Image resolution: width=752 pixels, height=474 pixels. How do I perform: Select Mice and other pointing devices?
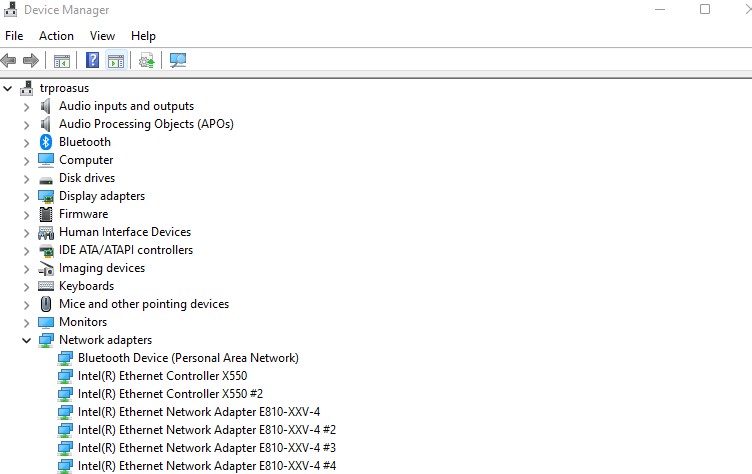tap(143, 304)
